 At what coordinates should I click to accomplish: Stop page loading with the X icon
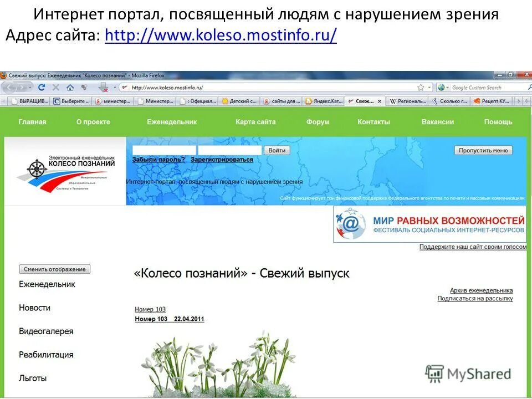pos(55,87)
